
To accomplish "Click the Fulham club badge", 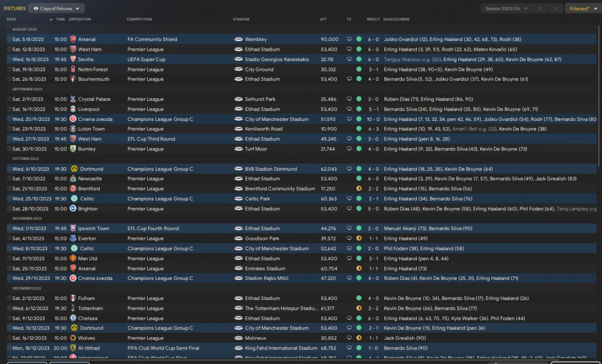I will [x=73, y=298].
